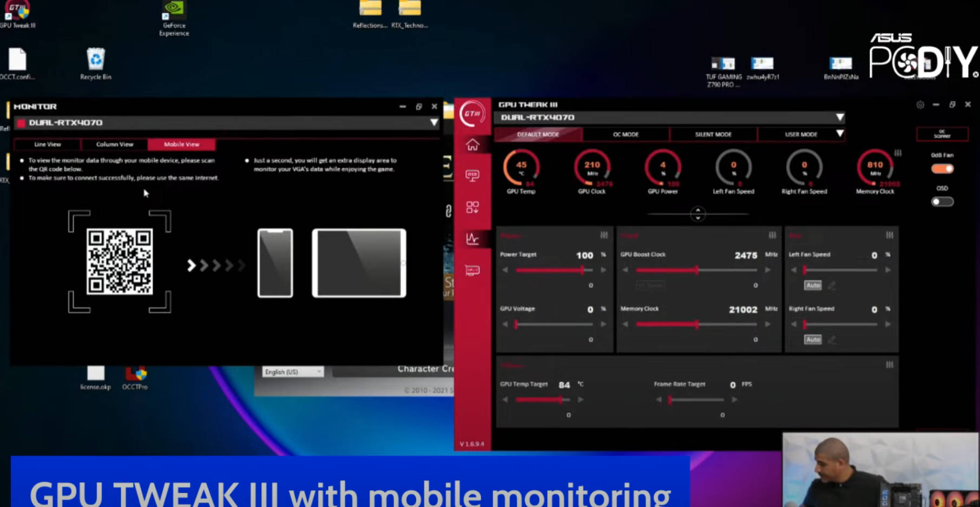Increase Power Target with right arrow
Viewport: 980px width, 507px height.
pyautogui.click(x=603, y=270)
